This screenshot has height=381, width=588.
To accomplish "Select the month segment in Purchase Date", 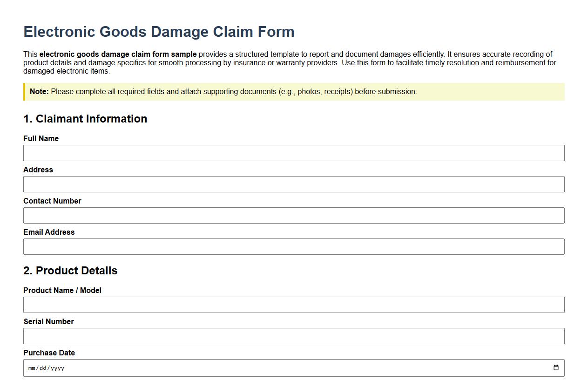I will click(31, 367).
